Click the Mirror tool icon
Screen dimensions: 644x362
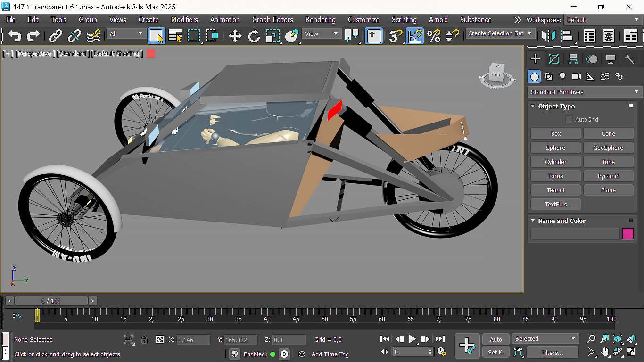click(x=548, y=36)
